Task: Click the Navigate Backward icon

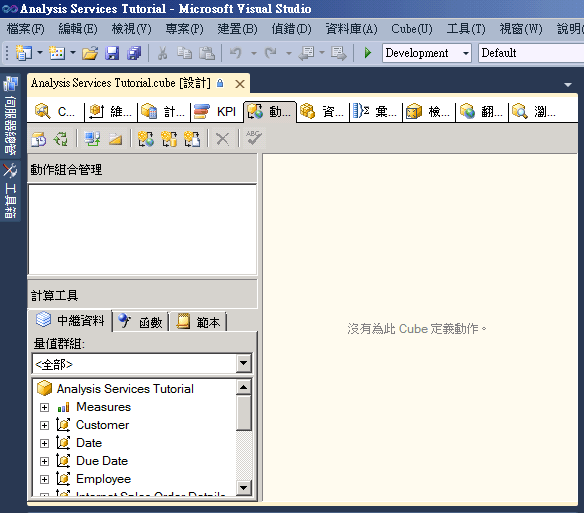Action: 307,53
